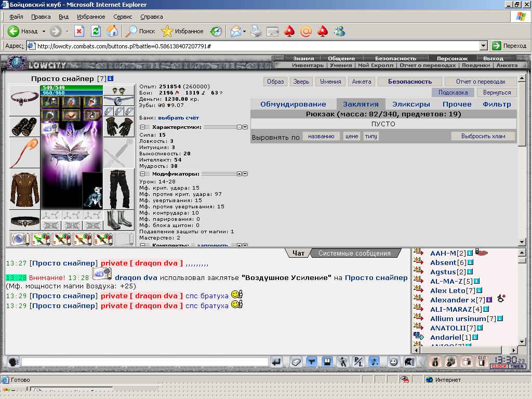The height and width of the screenshot is (399, 532).
Task: Click the Образ button
Action: point(275,82)
